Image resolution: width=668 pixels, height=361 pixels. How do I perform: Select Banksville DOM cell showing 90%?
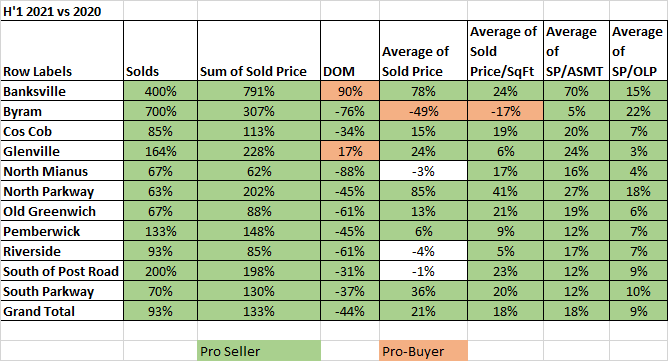point(350,91)
